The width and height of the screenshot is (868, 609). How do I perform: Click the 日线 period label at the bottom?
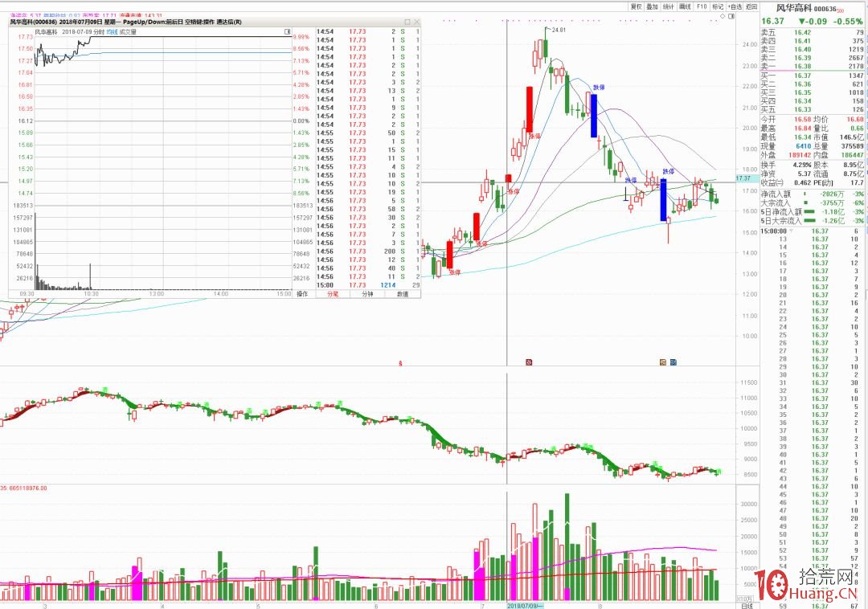coord(747,606)
